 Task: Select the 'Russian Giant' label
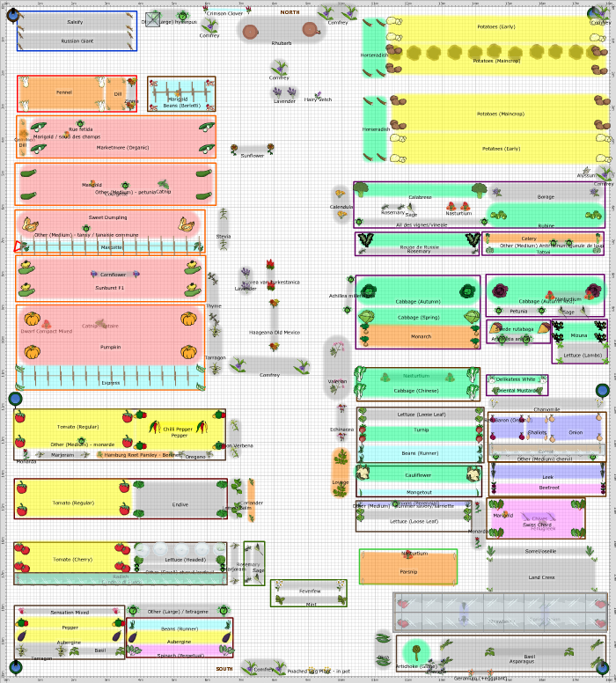pyautogui.click(x=77, y=41)
